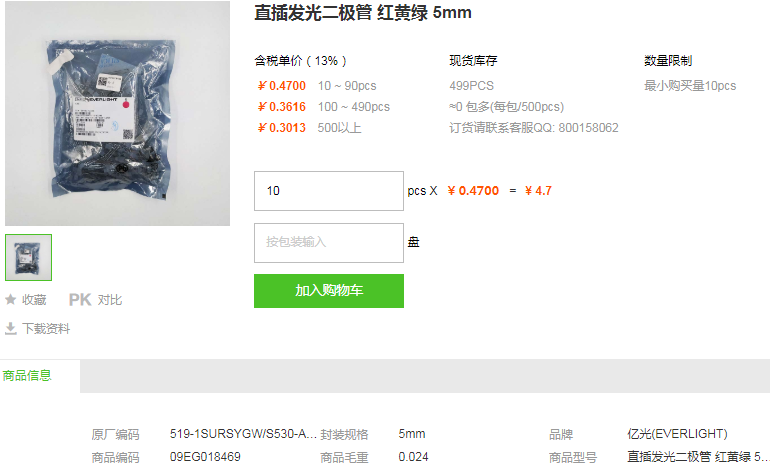Click the PK compare icon
The width and height of the screenshot is (770, 464).
pos(80,300)
